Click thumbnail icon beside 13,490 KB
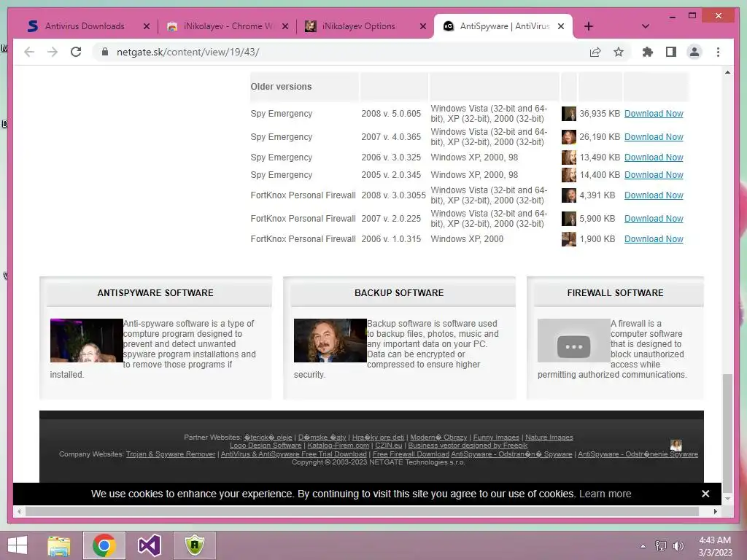The width and height of the screenshot is (747, 560). click(x=569, y=157)
